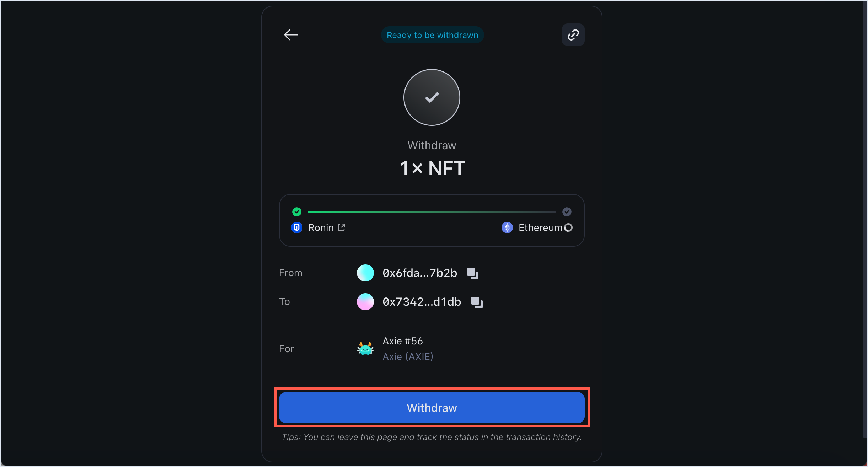The width and height of the screenshot is (868, 467).
Task: Select the From address text
Action: coord(419,273)
